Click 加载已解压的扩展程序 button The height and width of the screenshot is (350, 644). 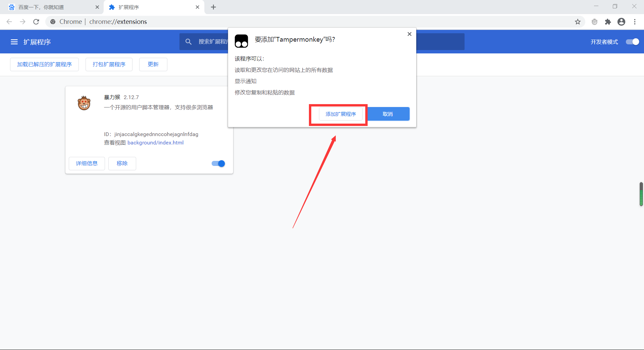pyautogui.click(x=44, y=64)
